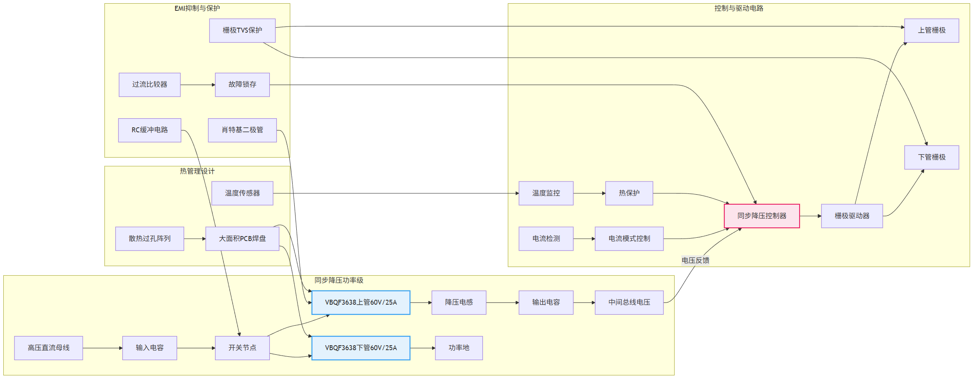Click the 开关节点 box
Image resolution: width=980 pixels, height=382 pixels.
pyautogui.click(x=242, y=348)
